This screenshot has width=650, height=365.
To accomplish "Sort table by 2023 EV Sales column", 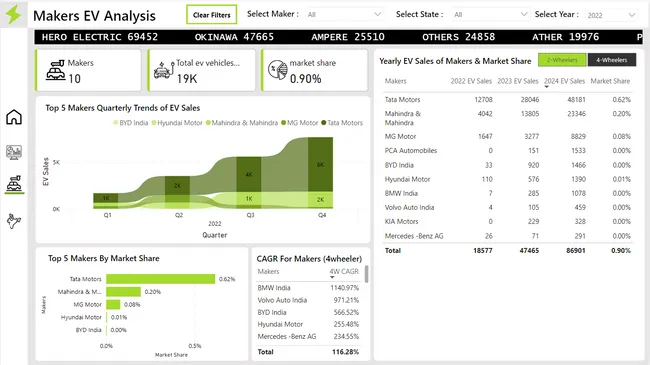I will click(518, 81).
